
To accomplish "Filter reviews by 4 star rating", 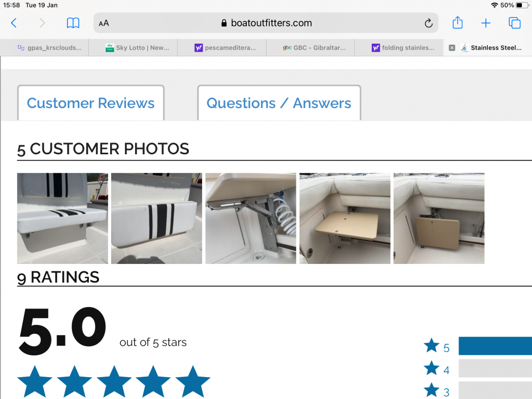I will click(x=437, y=369).
